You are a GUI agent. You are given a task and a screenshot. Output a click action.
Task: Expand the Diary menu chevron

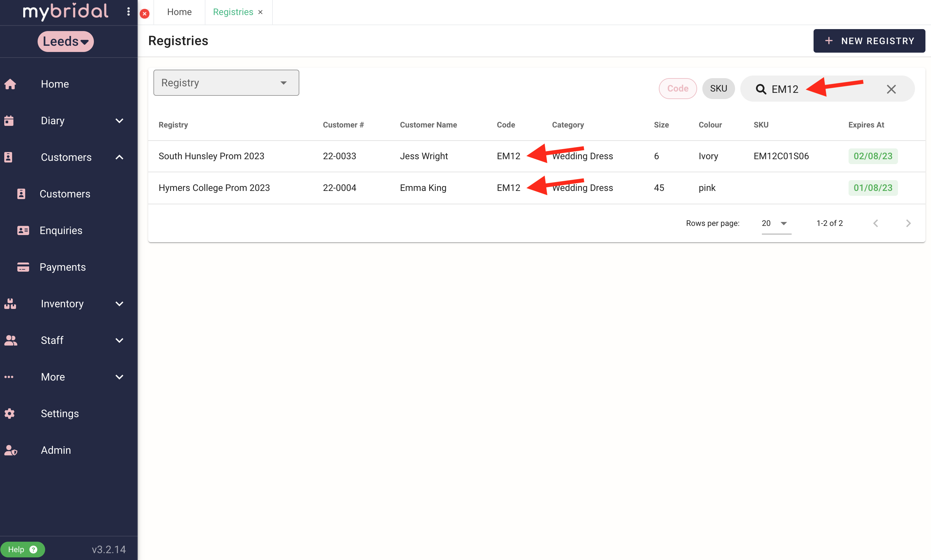click(x=119, y=120)
